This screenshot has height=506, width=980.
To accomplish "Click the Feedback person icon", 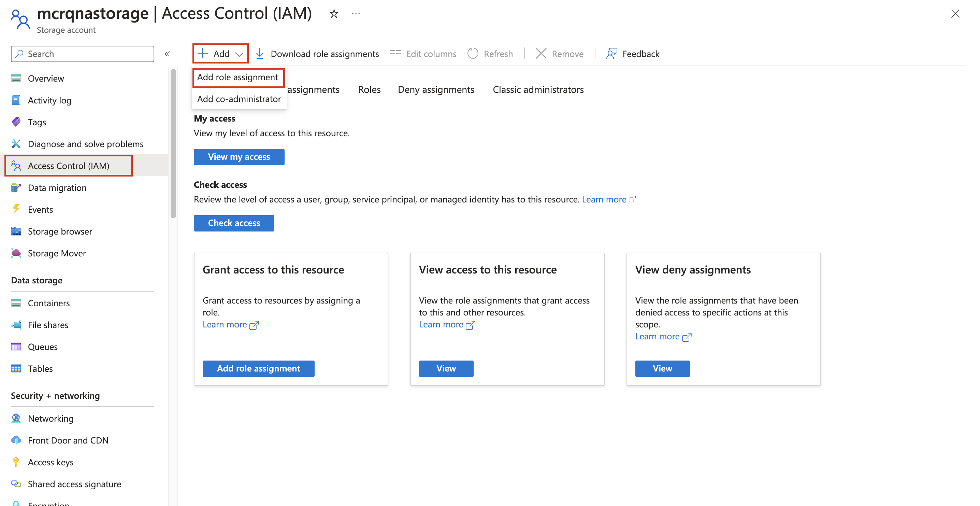I will [x=612, y=54].
